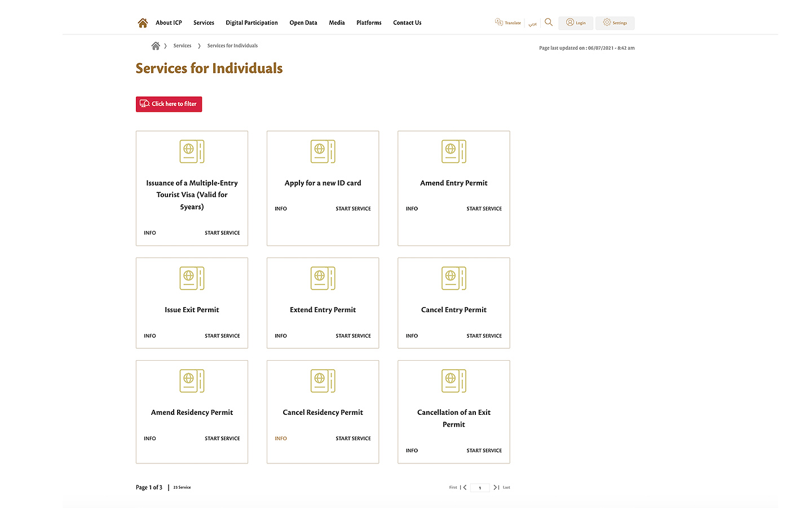Start service for Amend Entry Permit

tap(484, 209)
